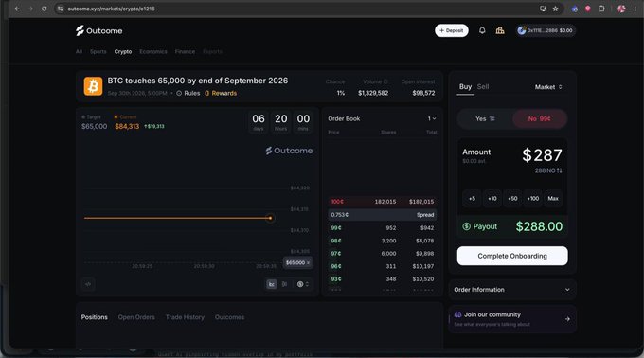Open the browser profile avatar
644x358 pixels.
621,9
